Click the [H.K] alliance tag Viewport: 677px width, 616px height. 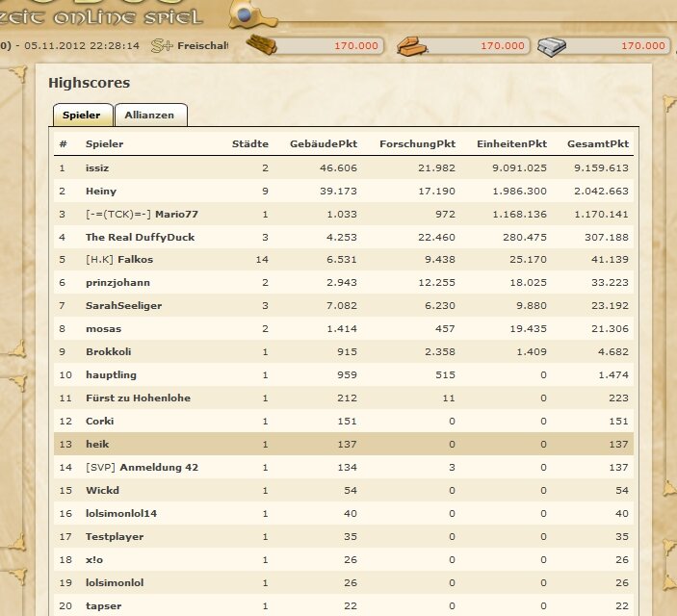point(99,260)
